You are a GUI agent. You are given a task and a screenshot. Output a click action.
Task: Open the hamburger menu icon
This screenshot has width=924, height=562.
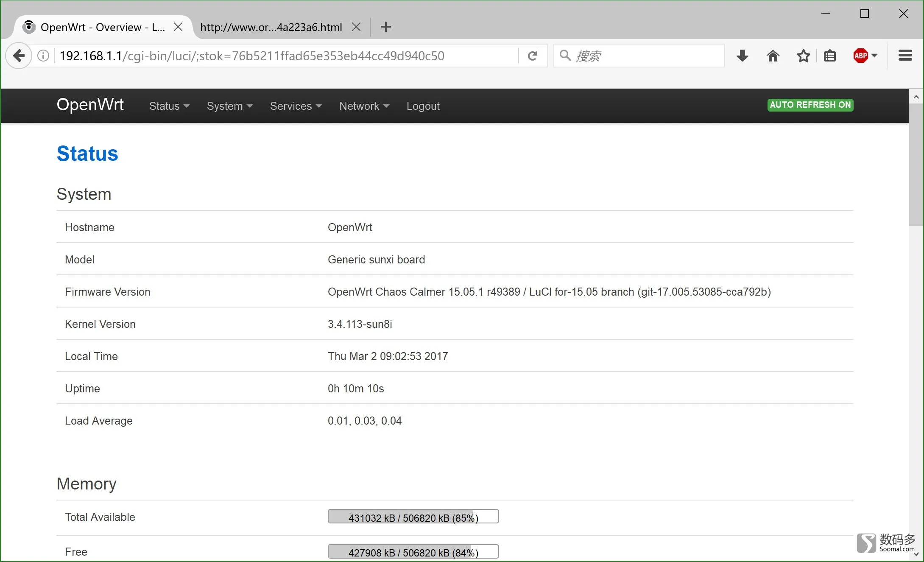[905, 56]
